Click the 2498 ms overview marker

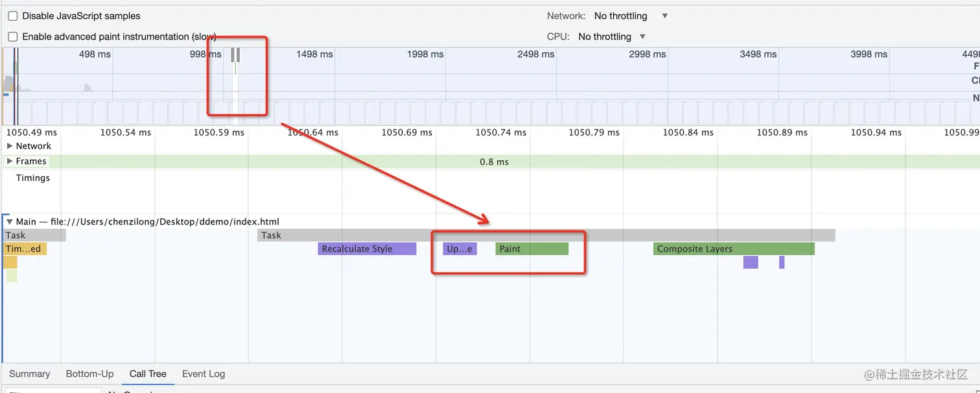[536, 54]
